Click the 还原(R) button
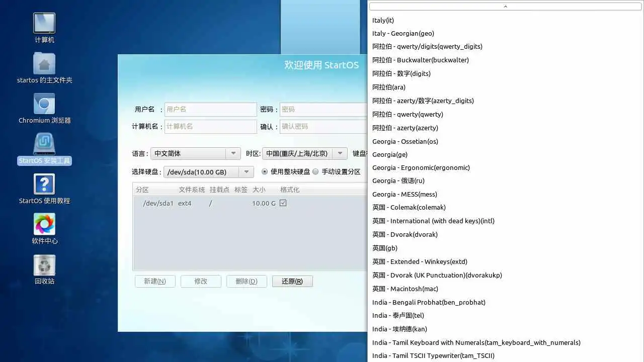Screen dimensions: 644x362 292,281
